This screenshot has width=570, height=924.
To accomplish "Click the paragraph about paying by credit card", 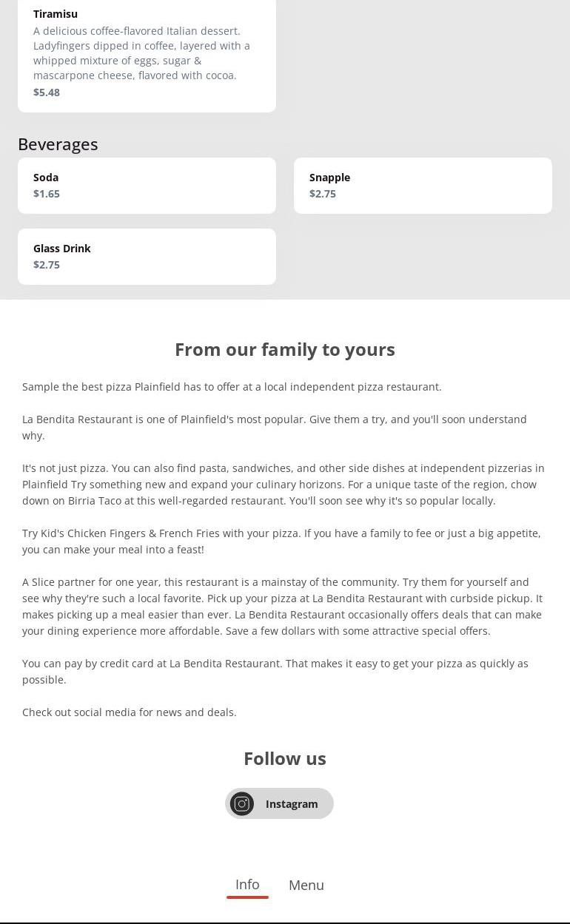I will point(275,671).
